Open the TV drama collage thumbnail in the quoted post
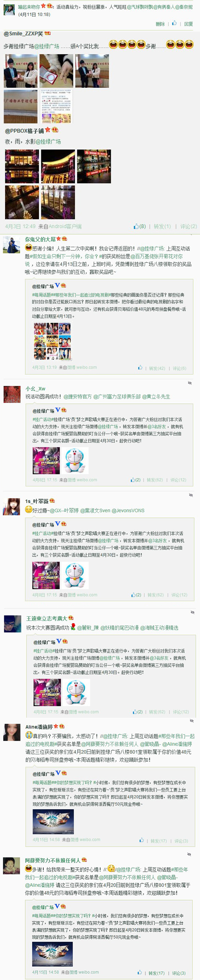 52,341
